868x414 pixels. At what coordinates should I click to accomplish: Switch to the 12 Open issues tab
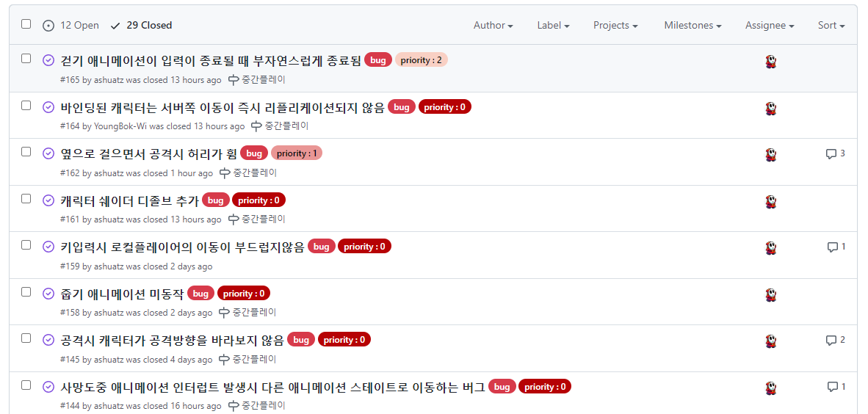(71, 26)
